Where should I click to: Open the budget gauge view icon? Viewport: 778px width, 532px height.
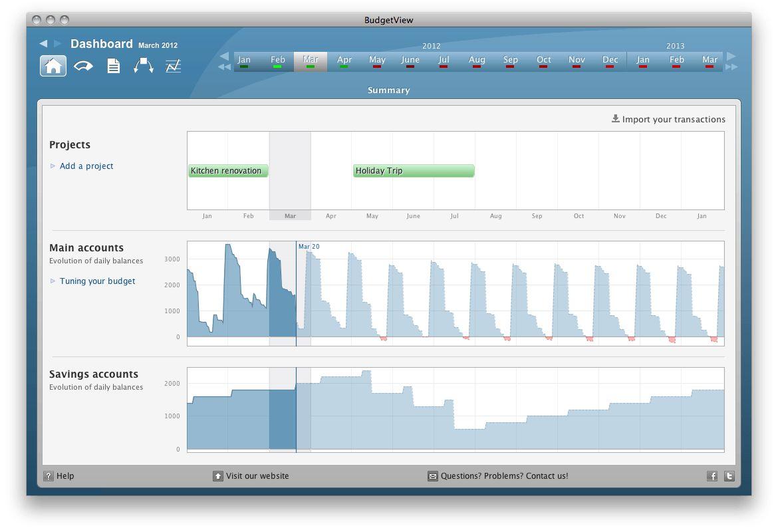[x=83, y=66]
